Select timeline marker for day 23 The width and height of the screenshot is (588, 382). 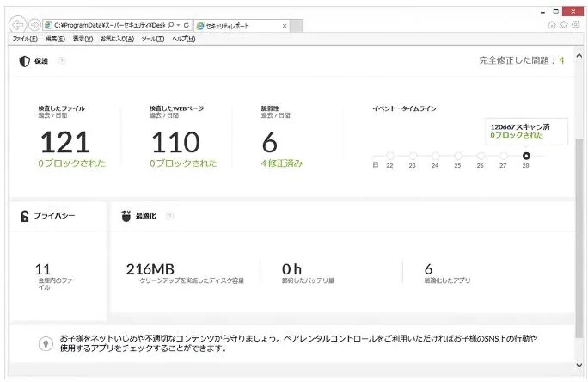point(413,156)
